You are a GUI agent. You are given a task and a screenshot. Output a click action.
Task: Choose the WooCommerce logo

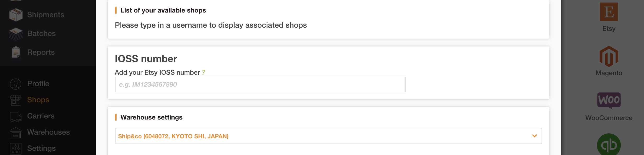tap(609, 101)
